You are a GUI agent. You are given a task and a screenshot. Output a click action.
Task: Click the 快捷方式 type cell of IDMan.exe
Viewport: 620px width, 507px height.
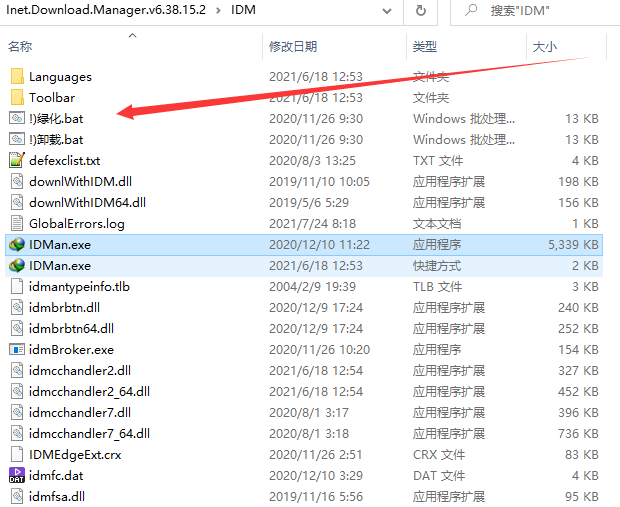(437, 265)
